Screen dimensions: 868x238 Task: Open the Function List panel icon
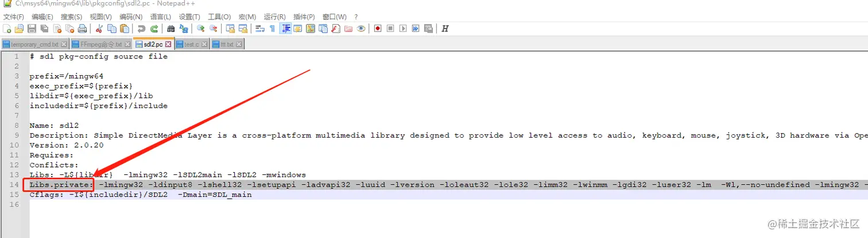pos(336,29)
